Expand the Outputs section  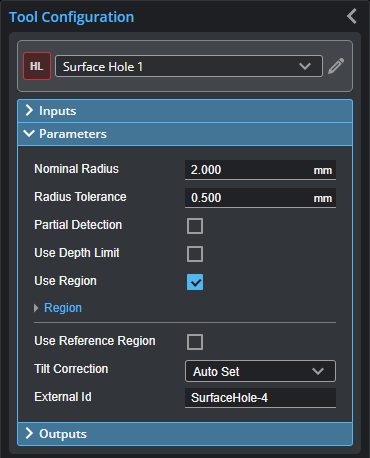tap(185, 434)
